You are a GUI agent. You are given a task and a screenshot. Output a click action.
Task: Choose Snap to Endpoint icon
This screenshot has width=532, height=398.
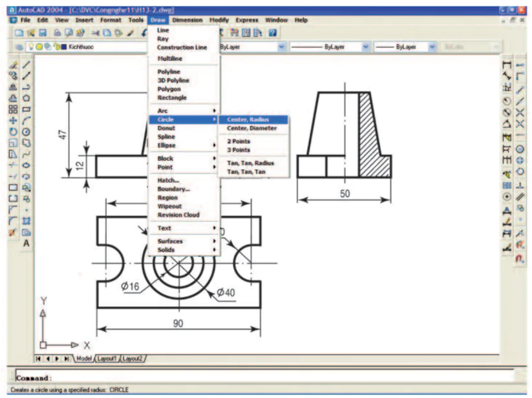520,90
